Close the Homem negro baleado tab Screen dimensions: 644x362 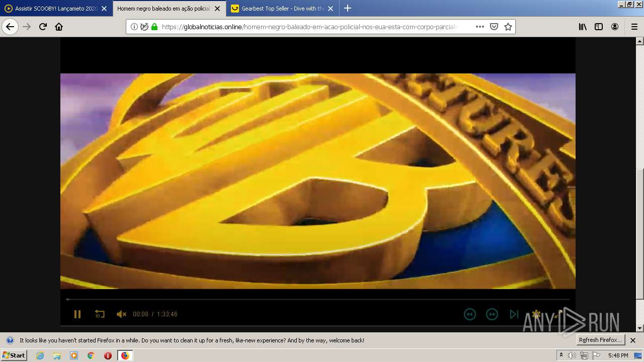(x=217, y=9)
